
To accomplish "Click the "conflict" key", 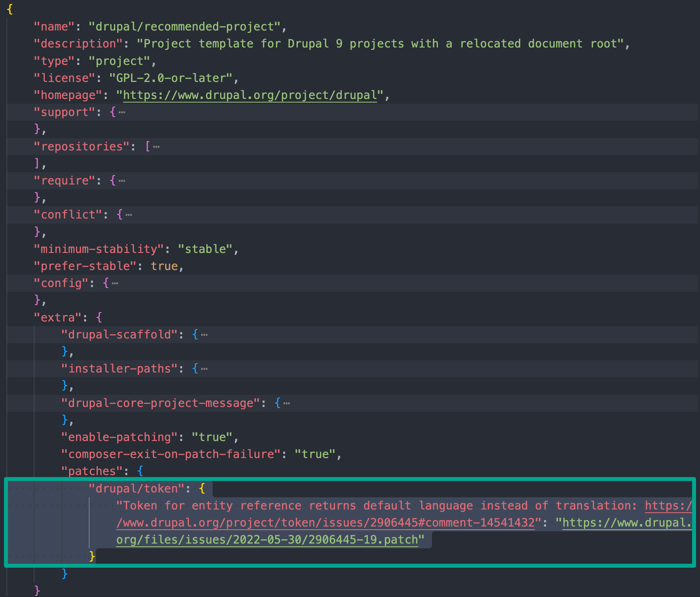I will (68, 215).
